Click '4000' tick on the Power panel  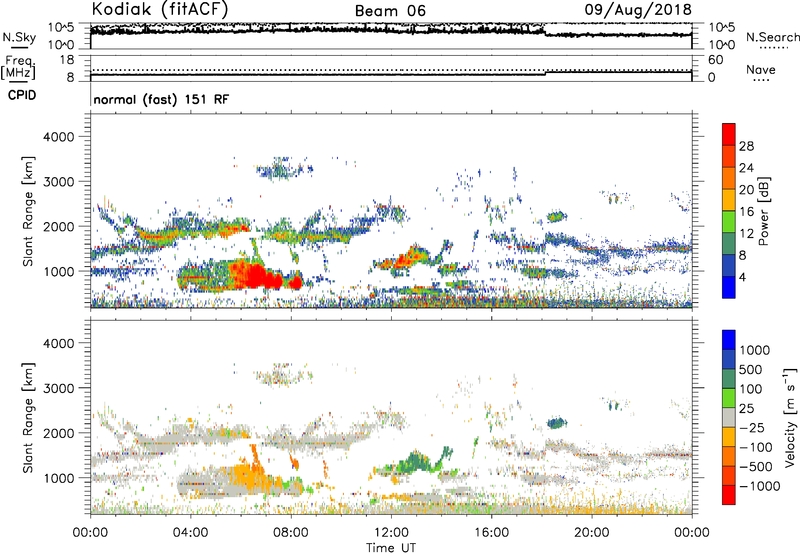(59, 137)
